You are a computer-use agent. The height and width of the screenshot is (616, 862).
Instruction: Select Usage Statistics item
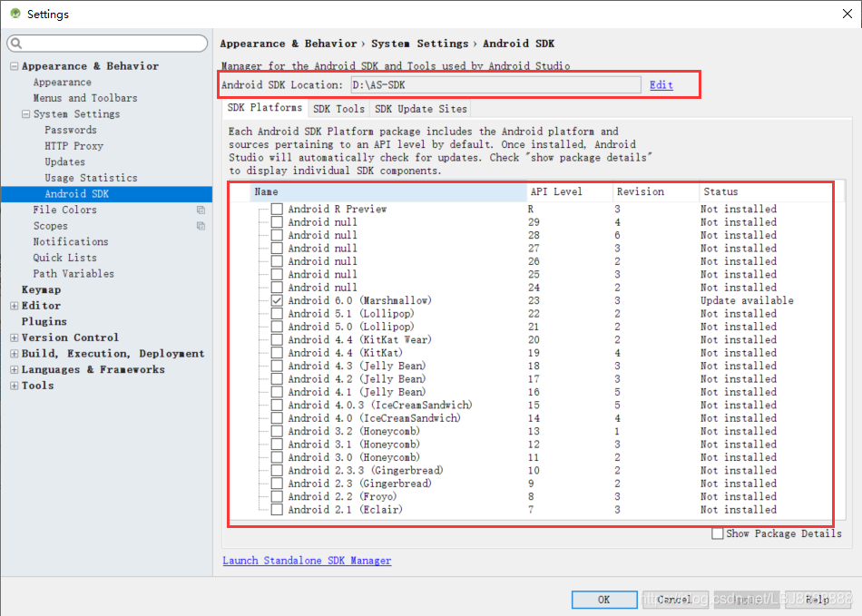[x=92, y=178]
